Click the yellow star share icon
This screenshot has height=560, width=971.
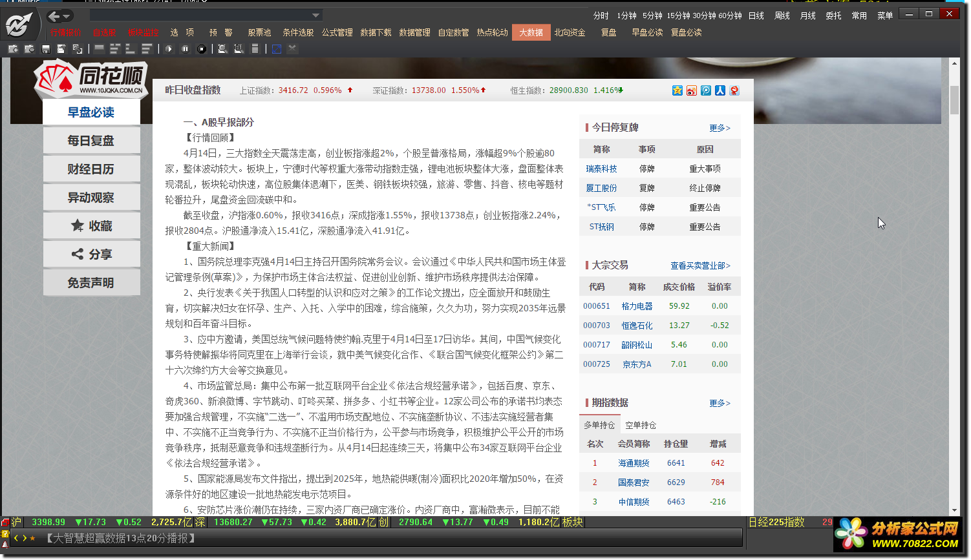tap(677, 90)
